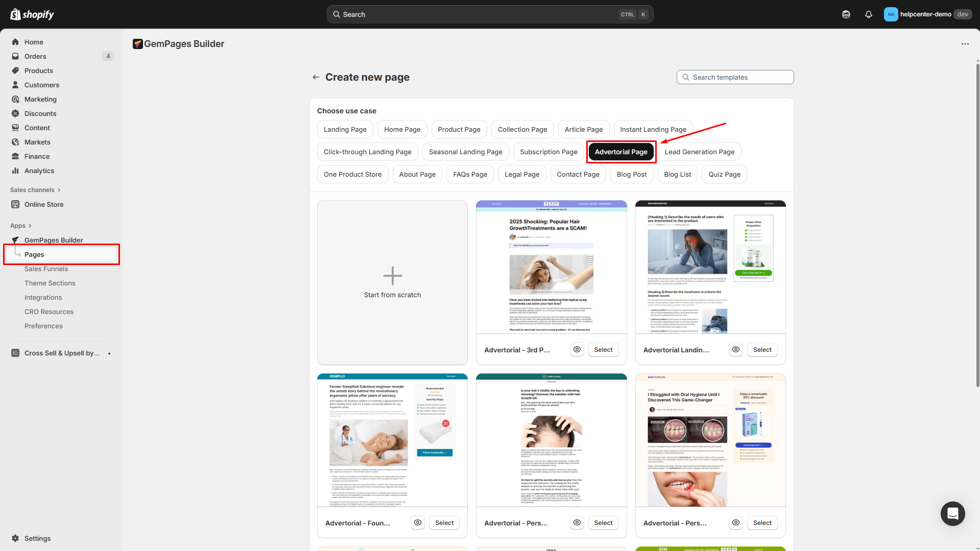Open the more options menu near GemPages Builder
Viewport: 980px width, 551px height.
pyautogui.click(x=965, y=44)
